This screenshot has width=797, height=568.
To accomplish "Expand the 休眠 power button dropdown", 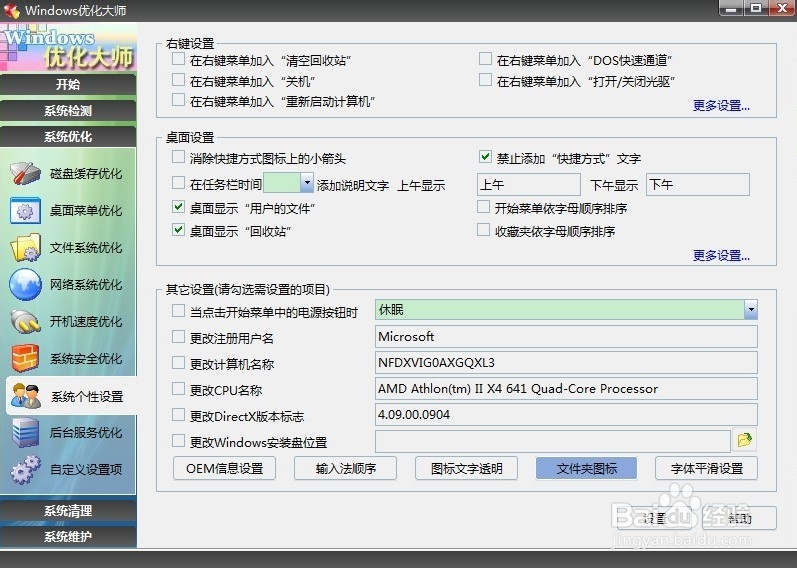I will point(751,310).
